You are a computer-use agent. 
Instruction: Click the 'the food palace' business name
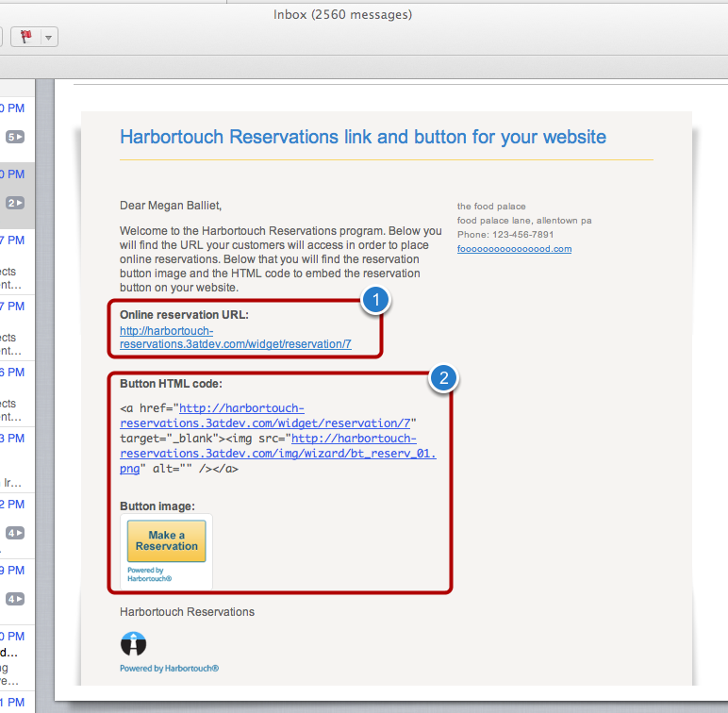(491, 207)
